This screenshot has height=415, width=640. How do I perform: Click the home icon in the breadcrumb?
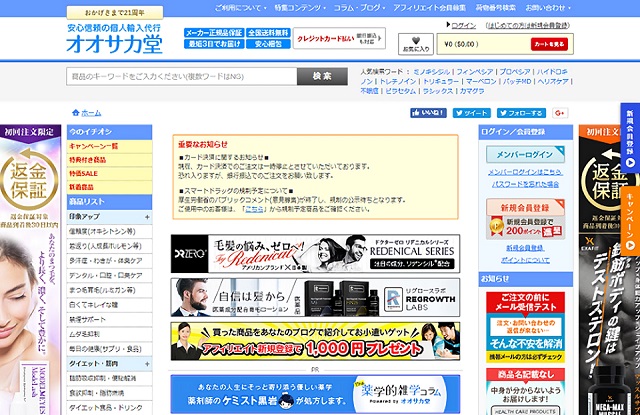pos(76,113)
